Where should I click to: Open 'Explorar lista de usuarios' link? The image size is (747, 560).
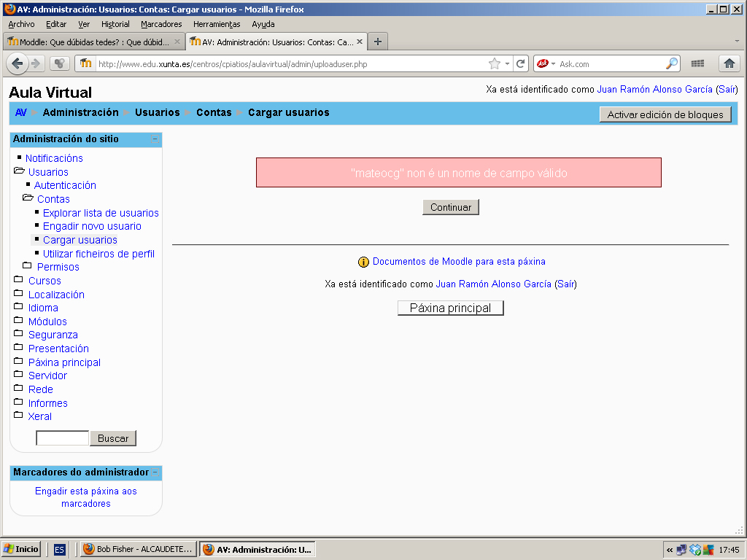[101, 213]
